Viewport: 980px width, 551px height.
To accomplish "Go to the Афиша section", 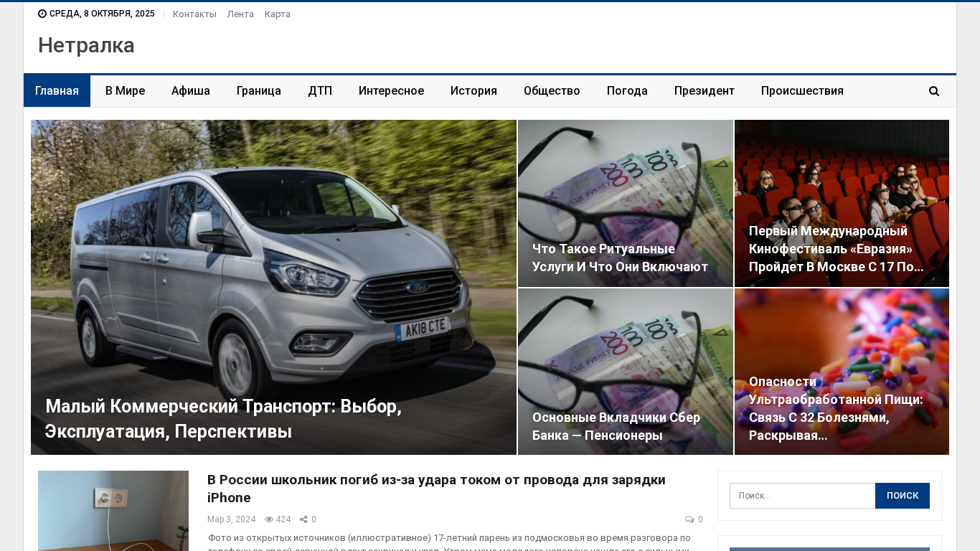I will coord(191,91).
